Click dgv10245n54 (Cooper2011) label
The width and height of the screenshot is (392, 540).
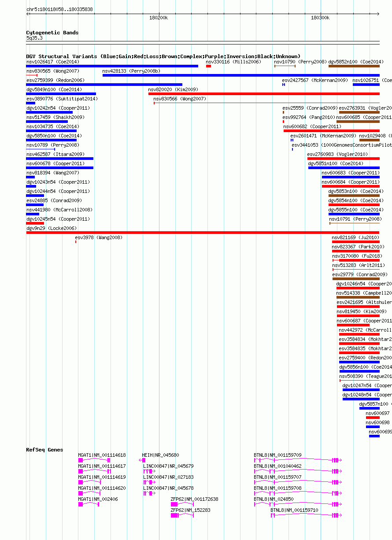click(58, 219)
